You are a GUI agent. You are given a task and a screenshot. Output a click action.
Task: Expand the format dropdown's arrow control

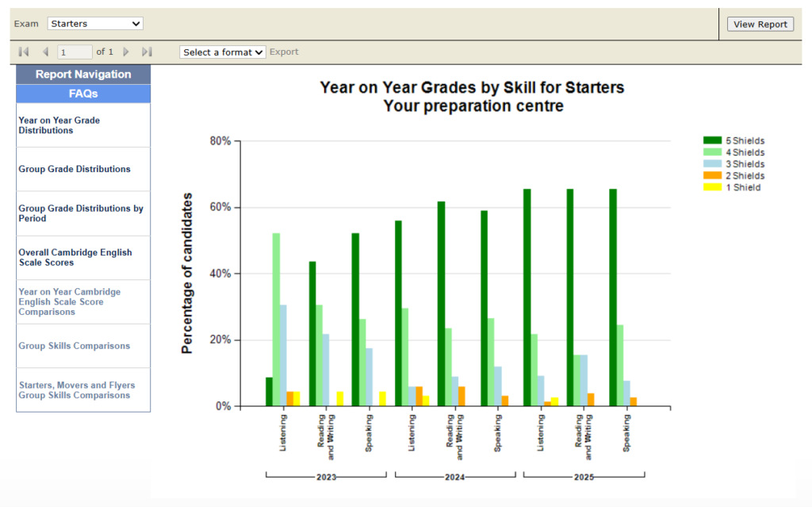[257, 51]
